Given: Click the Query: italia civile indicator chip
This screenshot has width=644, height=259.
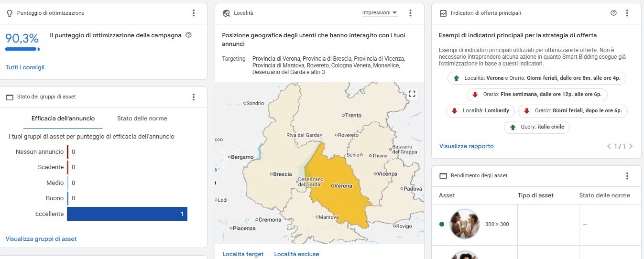Looking at the screenshot, I should tap(536, 127).
